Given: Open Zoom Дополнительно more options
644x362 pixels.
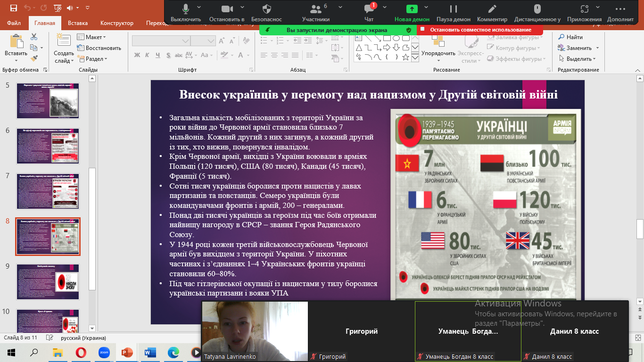Looking at the screenshot, I should pyautogui.click(x=620, y=12).
